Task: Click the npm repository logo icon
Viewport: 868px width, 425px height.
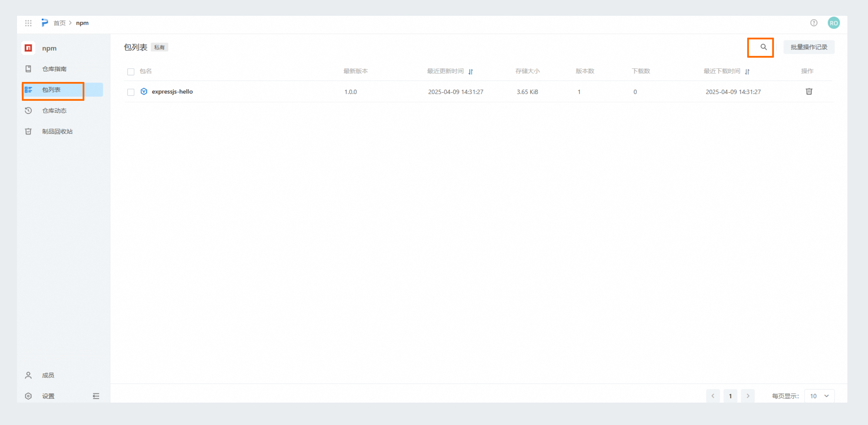Action: pos(28,48)
